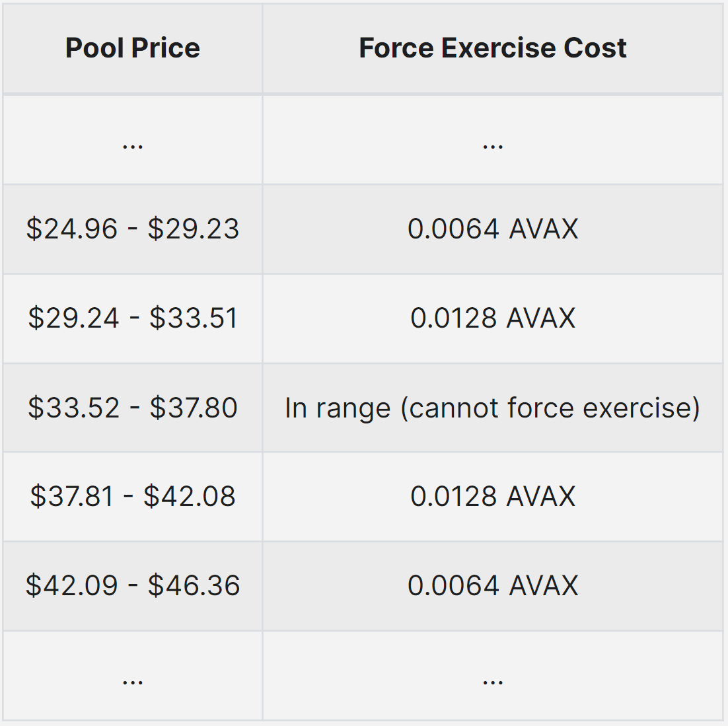Select the bottom ellipsis under Force Exercise Cost

(493, 680)
